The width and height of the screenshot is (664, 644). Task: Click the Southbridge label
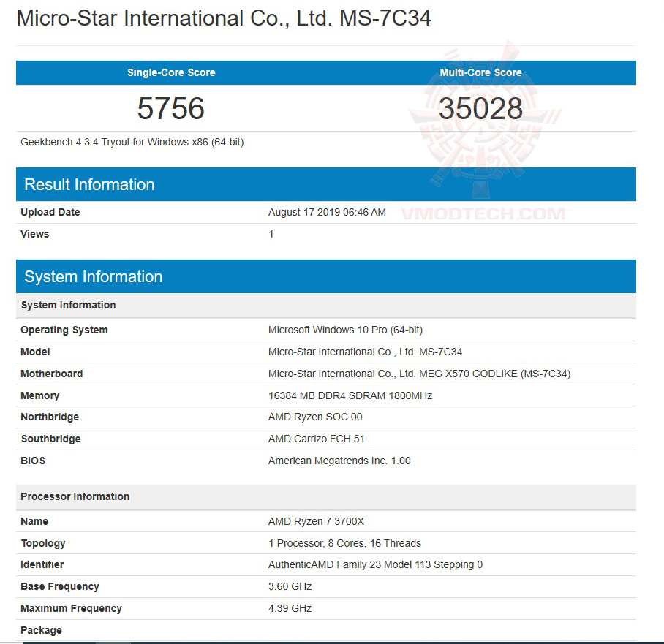point(50,439)
